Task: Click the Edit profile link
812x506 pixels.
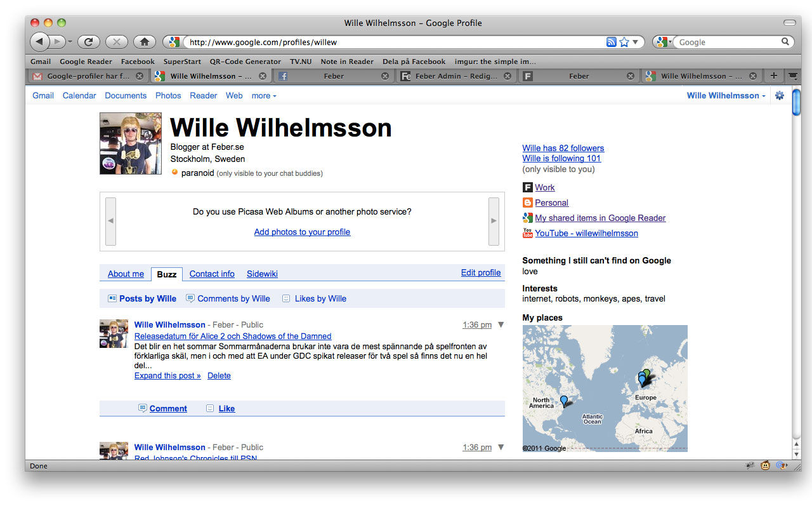Action: 480,273
